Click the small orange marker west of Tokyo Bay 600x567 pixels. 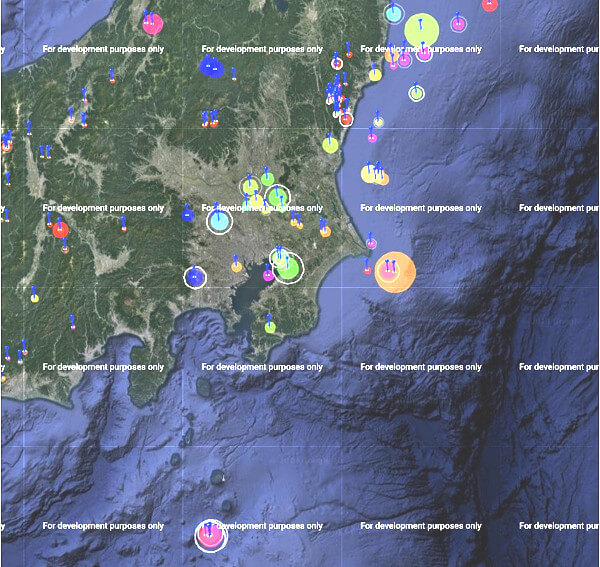pyautogui.click(x=236, y=267)
